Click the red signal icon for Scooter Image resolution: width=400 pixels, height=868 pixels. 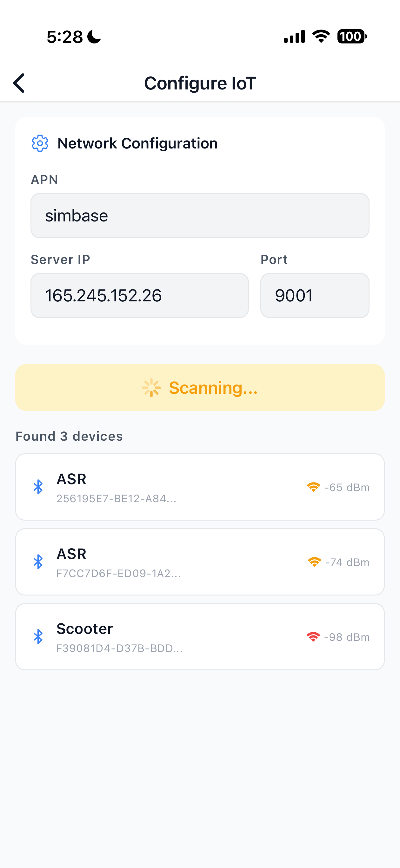313,637
